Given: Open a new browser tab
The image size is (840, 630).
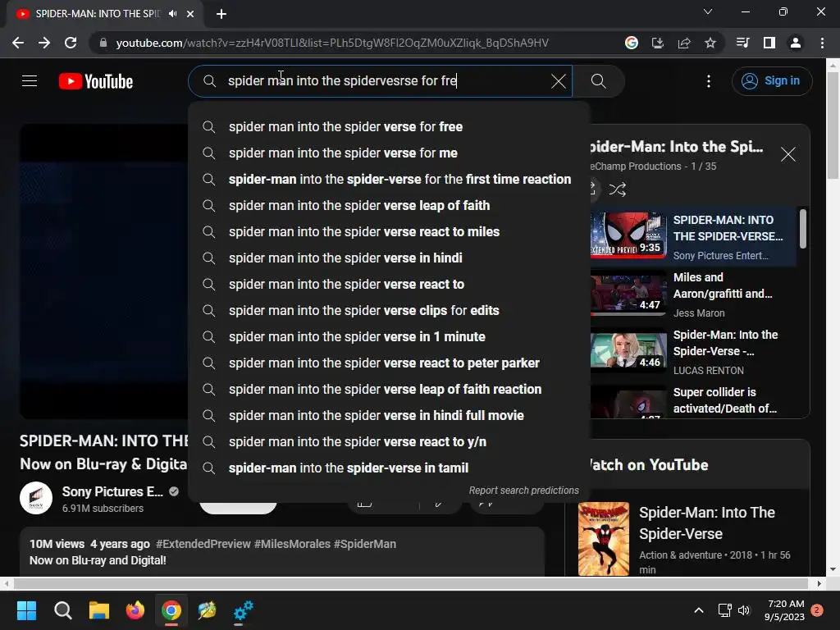Looking at the screenshot, I should [x=221, y=14].
